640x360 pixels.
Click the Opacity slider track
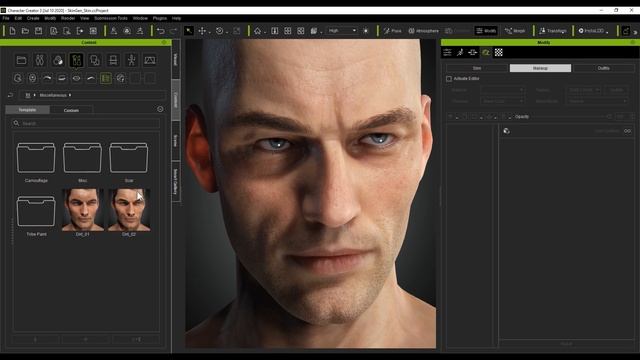569,117
